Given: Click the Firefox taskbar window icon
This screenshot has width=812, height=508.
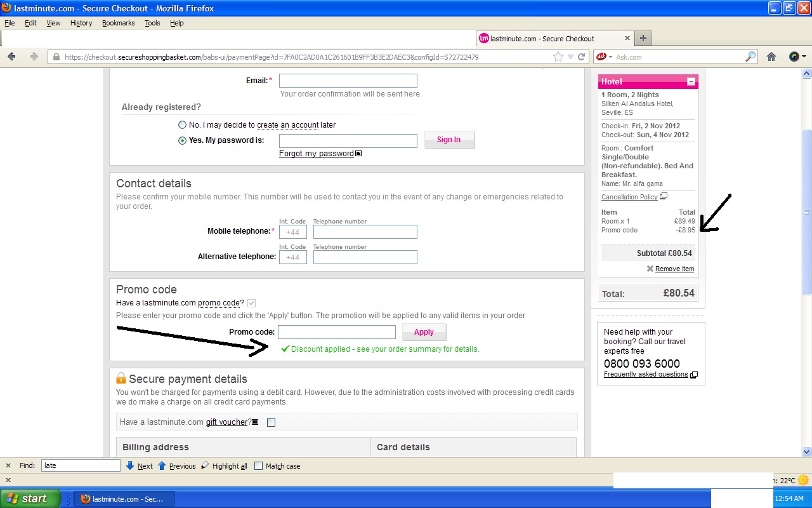Looking at the screenshot, I should point(86,499).
